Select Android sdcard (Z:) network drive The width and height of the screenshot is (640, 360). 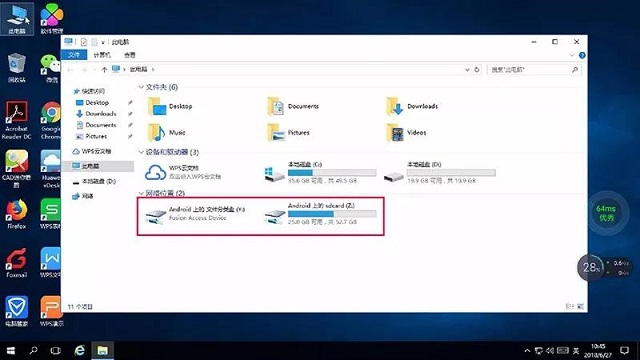pyautogui.click(x=320, y=215)
